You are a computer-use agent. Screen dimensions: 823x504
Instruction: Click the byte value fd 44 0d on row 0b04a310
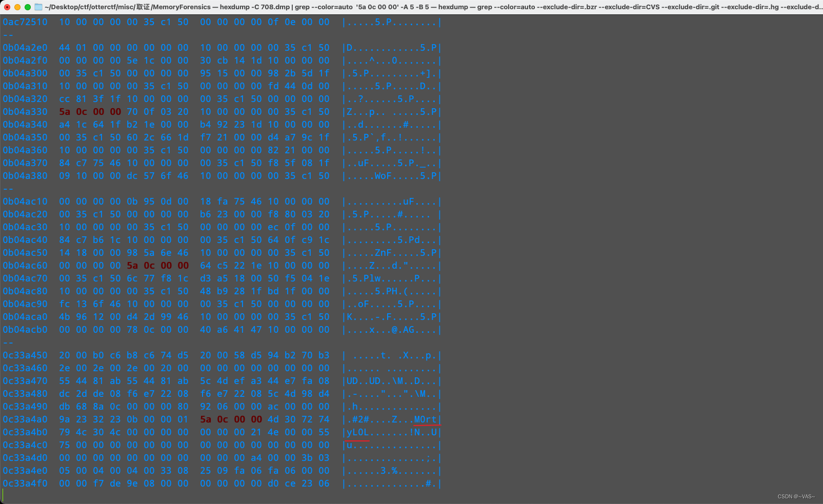291,86
